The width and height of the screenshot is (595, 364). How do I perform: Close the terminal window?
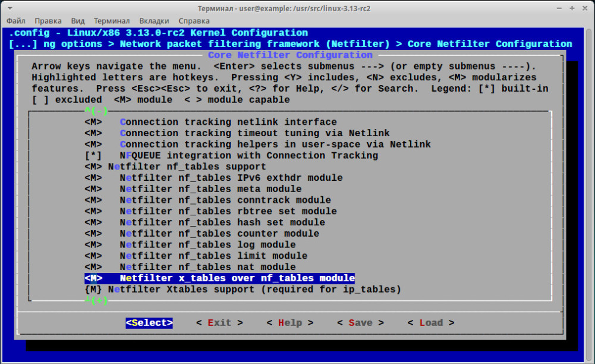[584, 8]
